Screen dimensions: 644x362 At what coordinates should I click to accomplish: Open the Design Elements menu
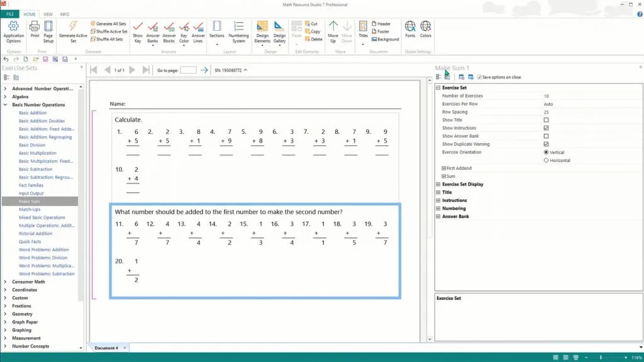[262, 33]
